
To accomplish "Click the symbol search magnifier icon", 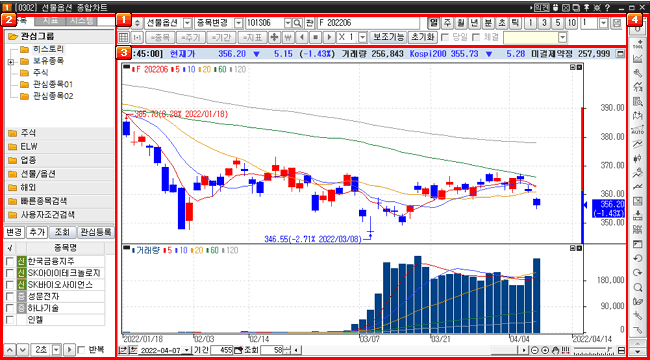I will click(297, 23).
